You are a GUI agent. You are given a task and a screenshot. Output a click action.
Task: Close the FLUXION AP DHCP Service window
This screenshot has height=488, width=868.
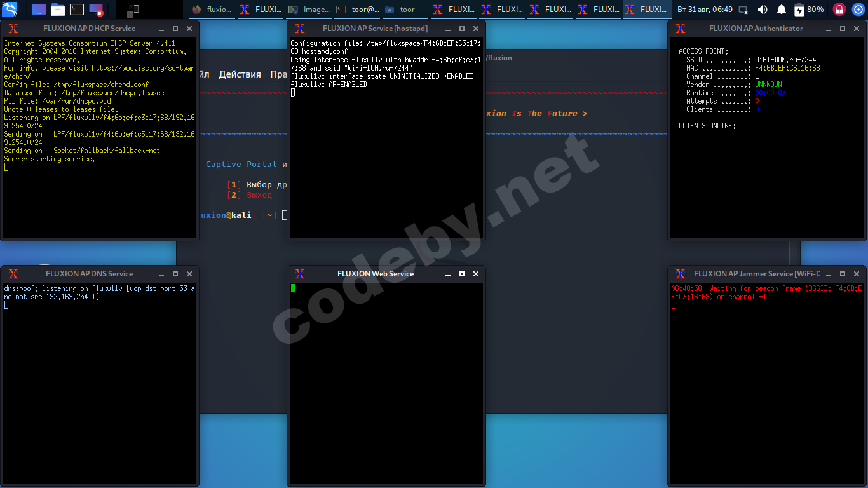189,29
